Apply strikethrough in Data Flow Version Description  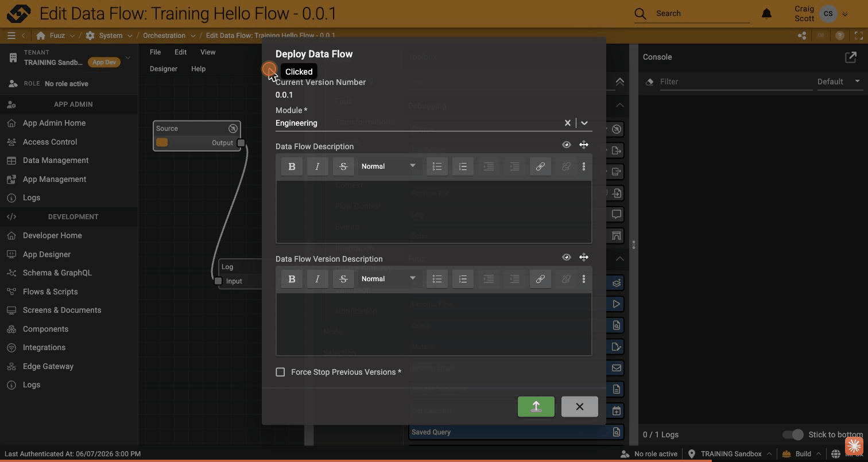click(x=343, y=279)
